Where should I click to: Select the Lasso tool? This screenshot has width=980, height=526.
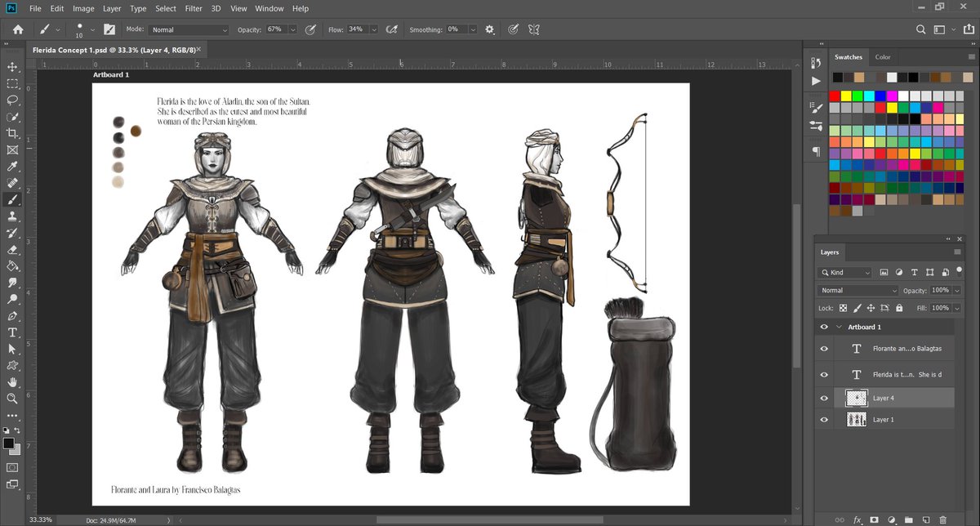(x=12, y=100)
